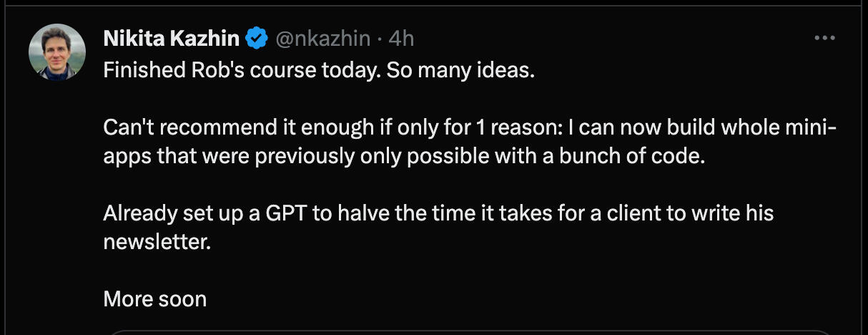Click the "More soon" closing line

tap(155, 298)
